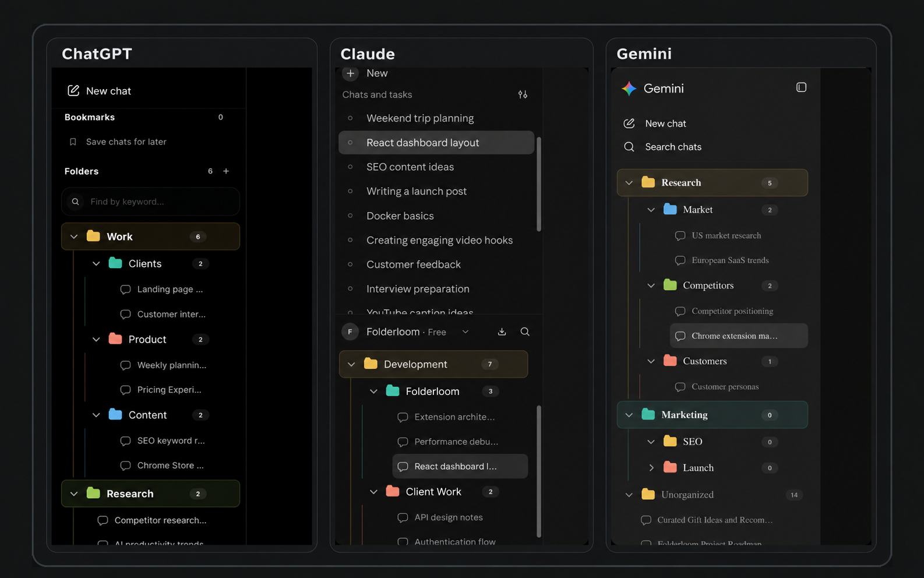The image size is (924, 578).
Task: Click the New chat compose icon in ChatGPT
Action: coord(73,90)
